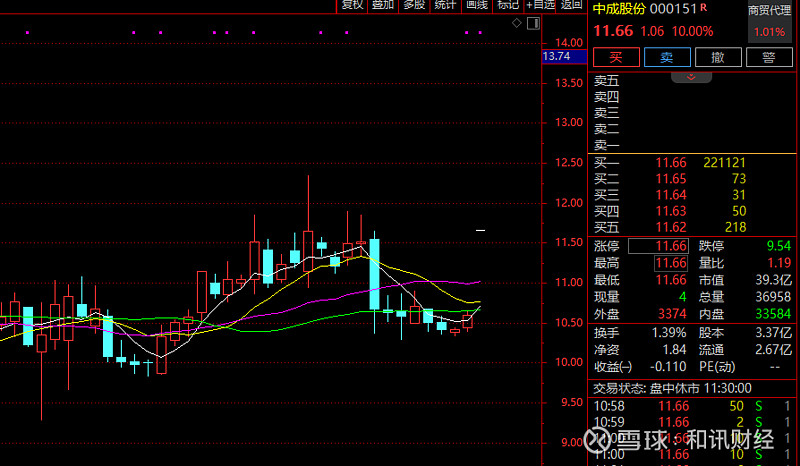Click the current price 11.66 headline
The height and width of the screenshot is (466, 800).
[613, 31]
